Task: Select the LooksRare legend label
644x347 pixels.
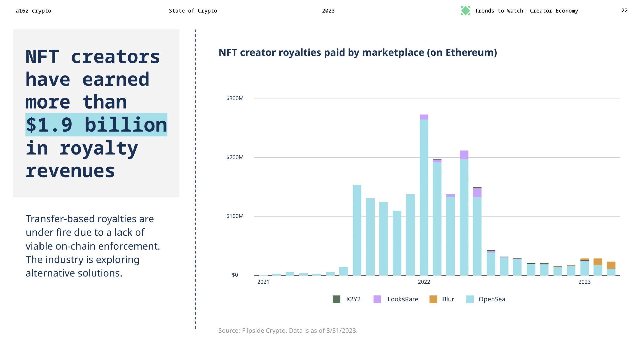Action: (x=403, y=299)
